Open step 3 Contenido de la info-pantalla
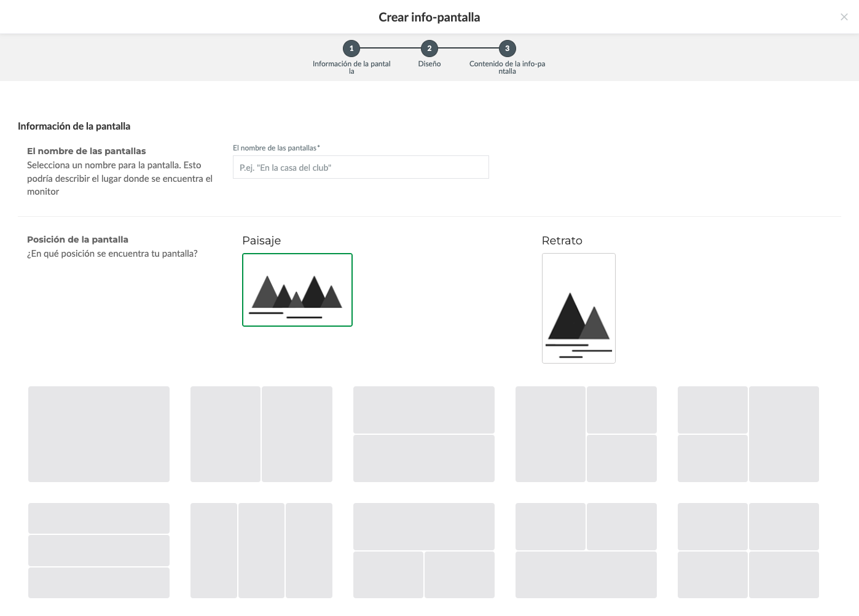This screenshot has height=616, width=859. (507, 49)
